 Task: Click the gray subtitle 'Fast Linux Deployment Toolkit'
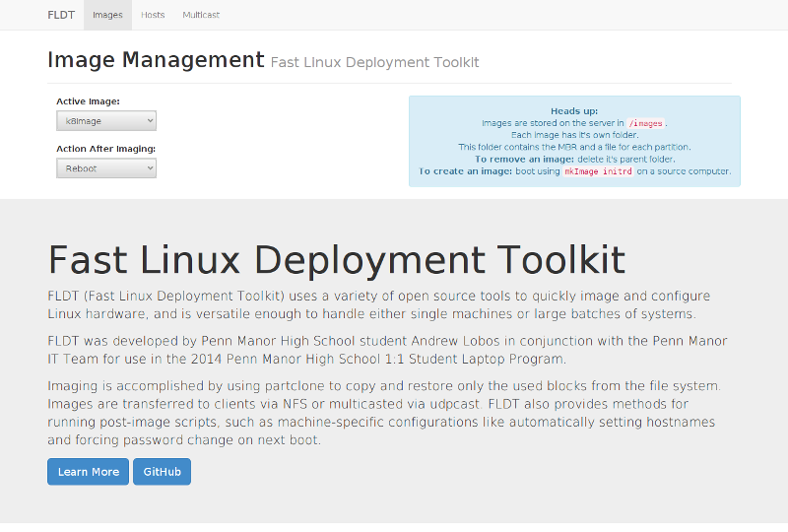(374, 62)
